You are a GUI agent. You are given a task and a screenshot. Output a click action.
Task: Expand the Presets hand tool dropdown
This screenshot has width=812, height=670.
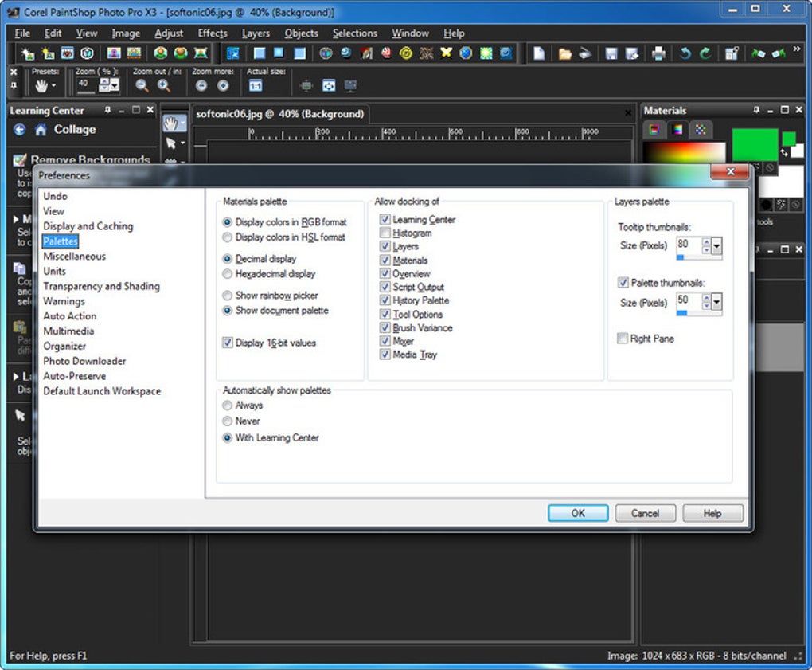[x=54, y=86]
